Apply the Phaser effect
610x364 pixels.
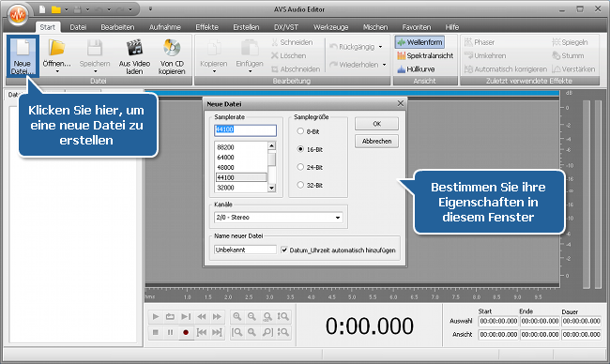tap(480, 42)
